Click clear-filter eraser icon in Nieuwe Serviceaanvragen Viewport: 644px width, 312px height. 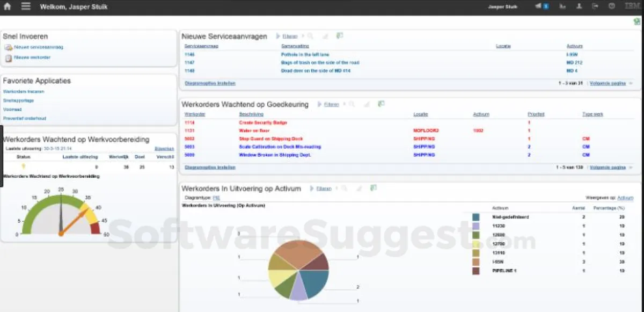point(325,36)
